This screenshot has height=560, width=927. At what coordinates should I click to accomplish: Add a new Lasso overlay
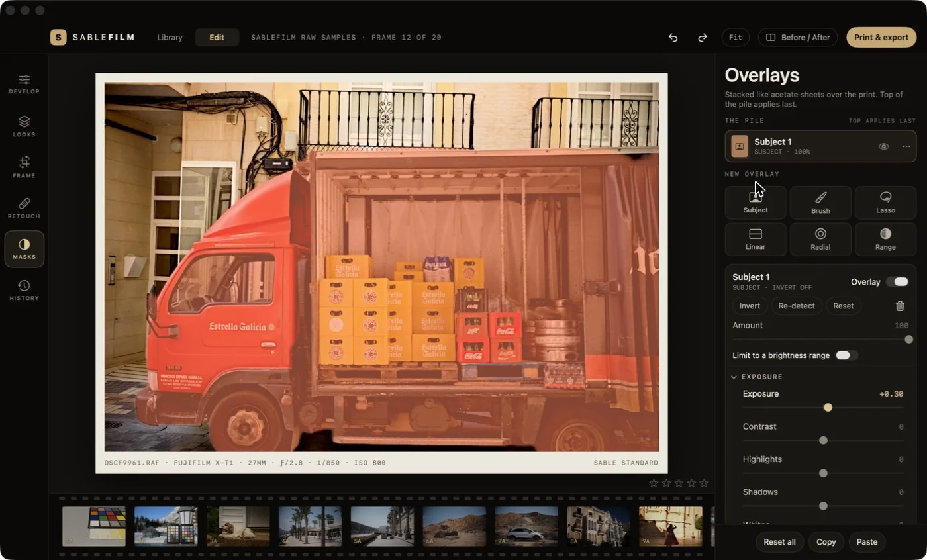(885, 203)
